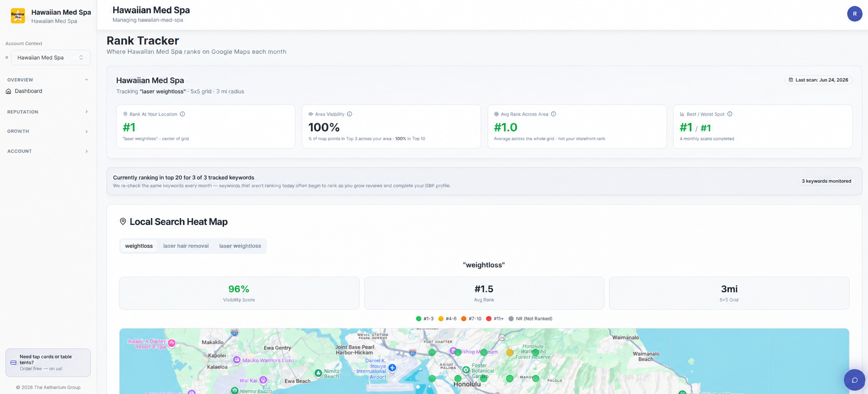Open the user avatar R menu
This screenshot has width=868, height=394.
[854, 14]
